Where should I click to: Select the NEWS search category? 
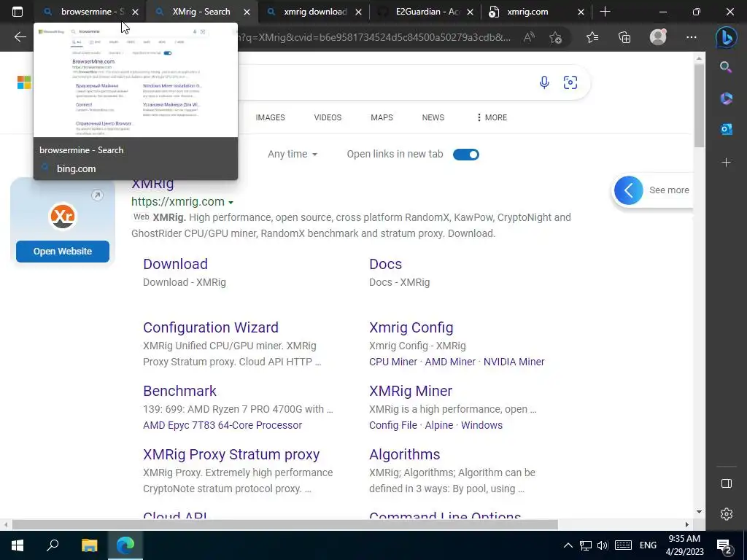(433, 117)
